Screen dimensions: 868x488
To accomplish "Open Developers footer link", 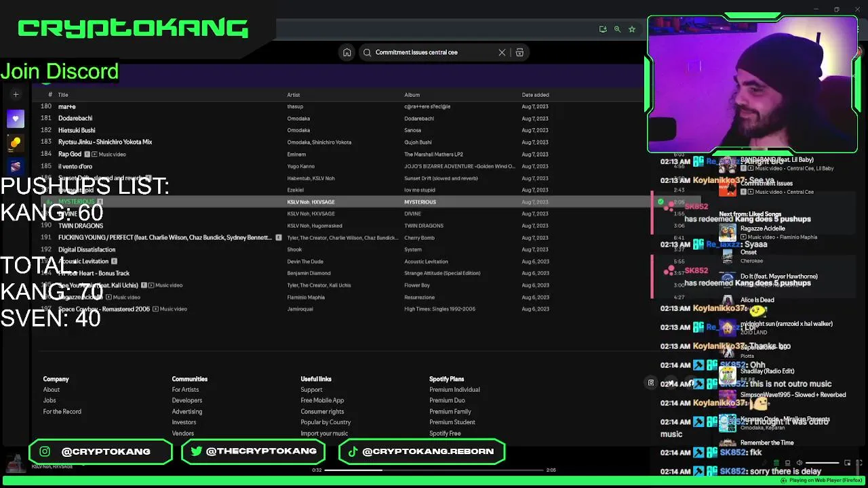I will tap(187, 401).
